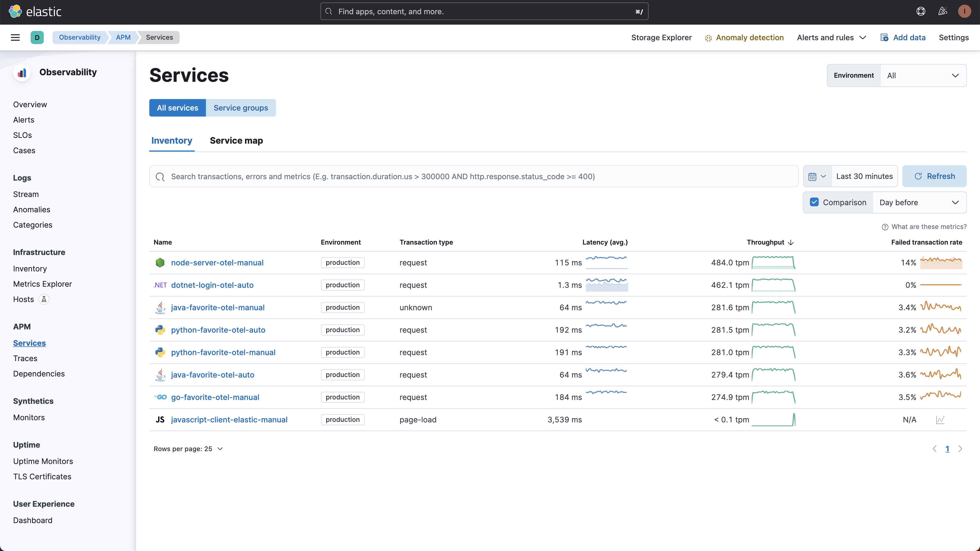
Task: Expand the Environment All dropdown
Action: 923,75
